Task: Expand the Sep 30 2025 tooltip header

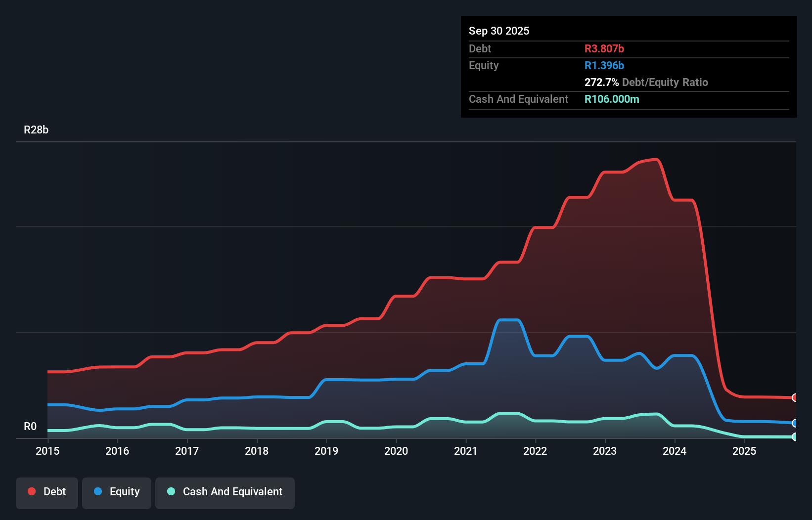Action: pos(499,31)
